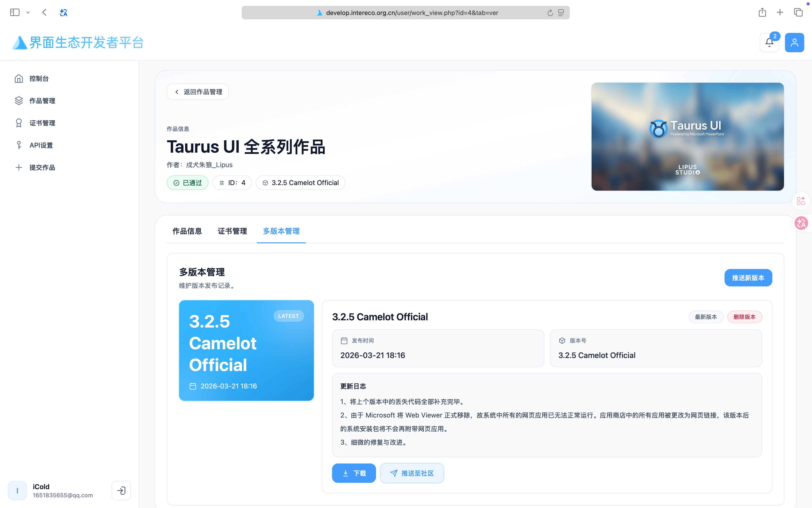The width and height of the screenshot is (812, 508).
Task: Click the 更新日志 heading
Action: click(353, 386)
